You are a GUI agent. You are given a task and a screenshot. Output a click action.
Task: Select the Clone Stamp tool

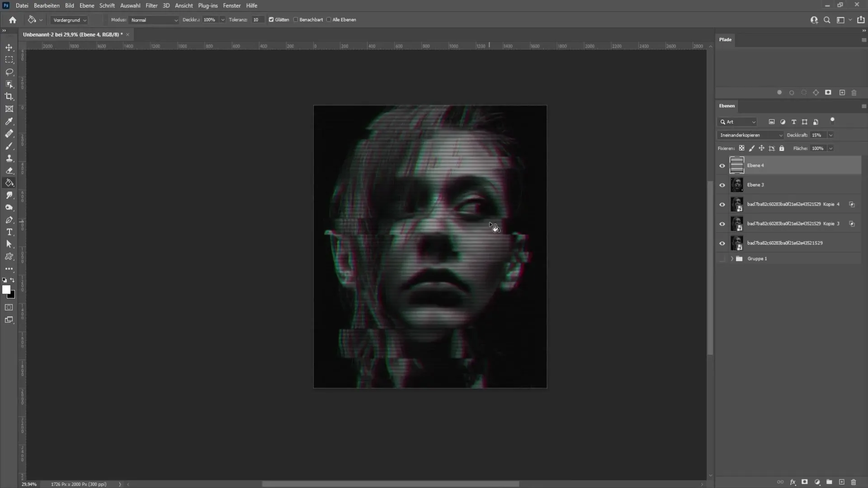tap(9, 158)
